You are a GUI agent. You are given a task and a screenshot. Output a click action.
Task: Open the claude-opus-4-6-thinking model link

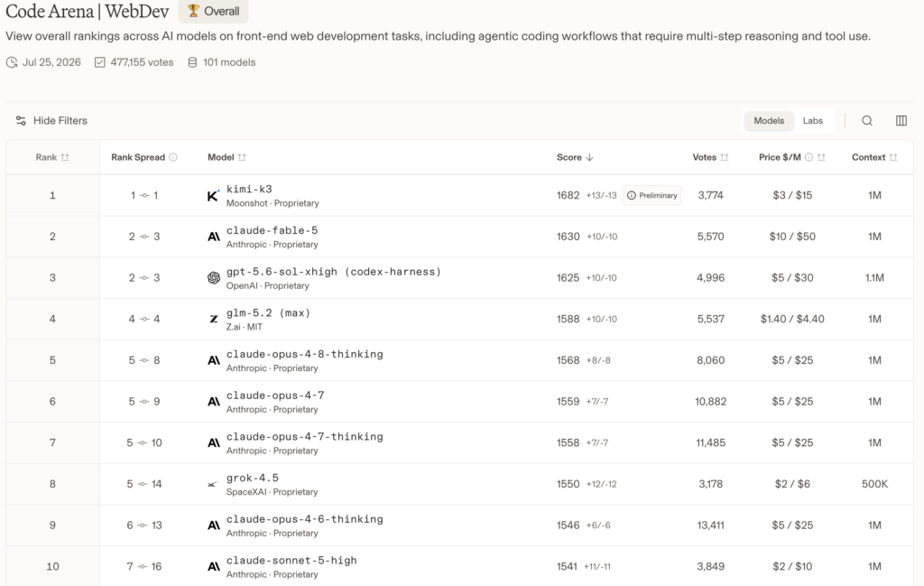[x=305, y=519]
